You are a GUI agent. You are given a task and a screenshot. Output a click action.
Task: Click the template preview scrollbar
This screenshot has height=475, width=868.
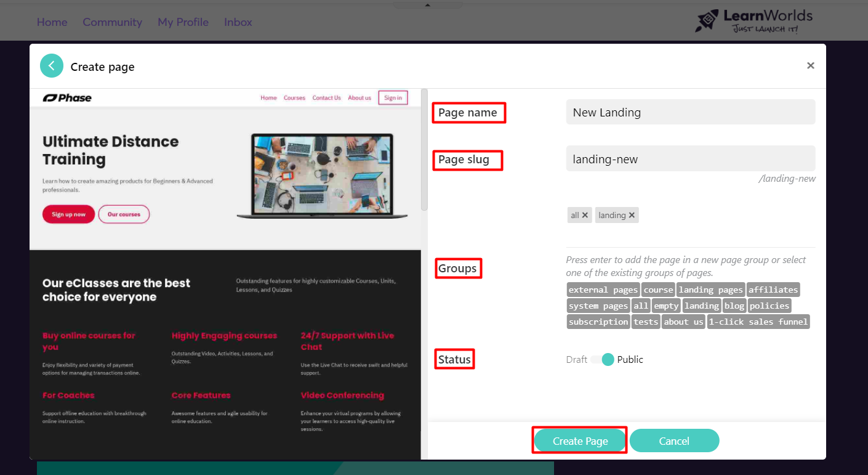click(424, 150)
